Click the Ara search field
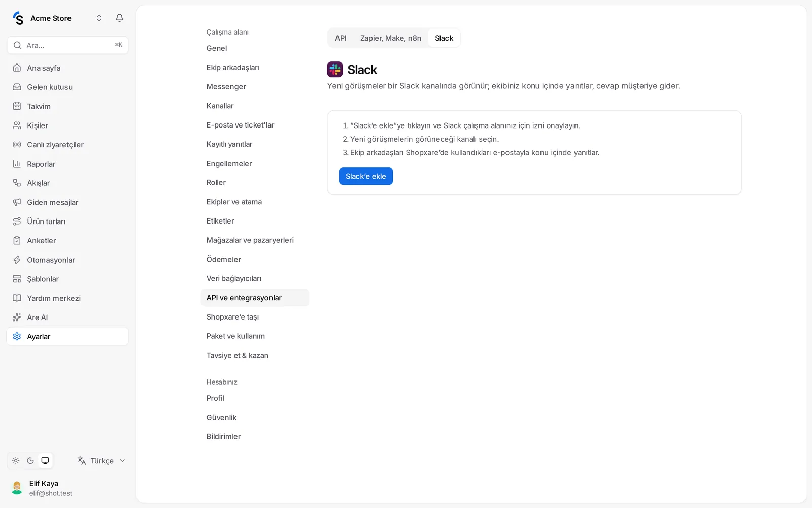The image size is (812, 508). [67, 45]
